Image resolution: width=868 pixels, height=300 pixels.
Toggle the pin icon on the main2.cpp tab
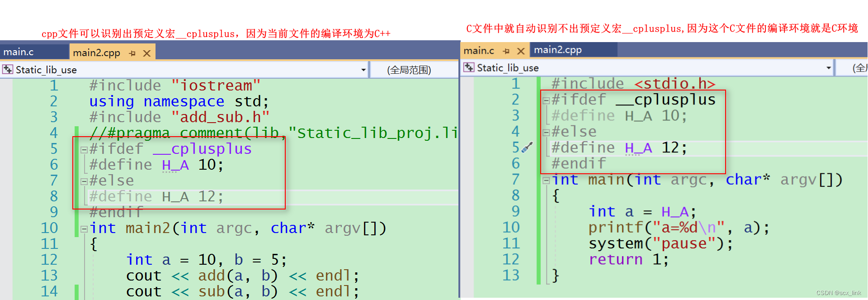click(132, 53)
